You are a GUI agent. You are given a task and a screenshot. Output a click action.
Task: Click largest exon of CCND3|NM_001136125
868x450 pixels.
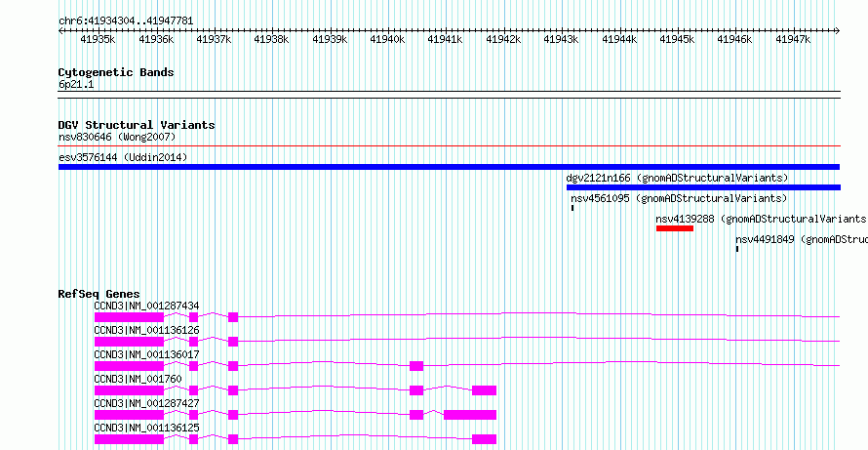pyautogui.click(x=129, y=439)
